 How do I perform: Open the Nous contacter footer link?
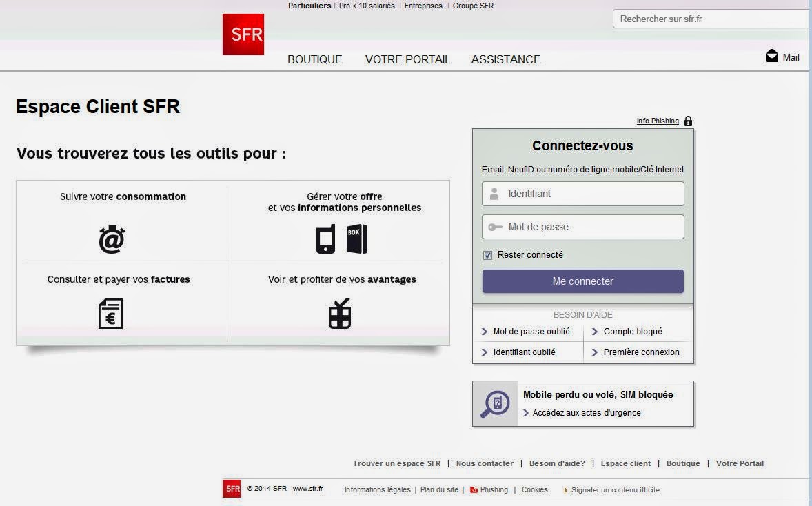point(485,463)
